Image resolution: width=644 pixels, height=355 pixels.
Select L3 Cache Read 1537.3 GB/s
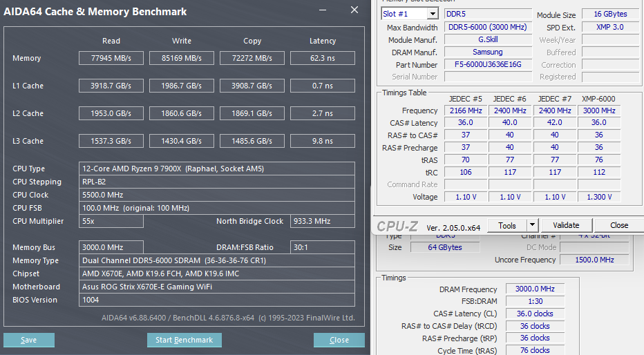click(x=111, y=141)
